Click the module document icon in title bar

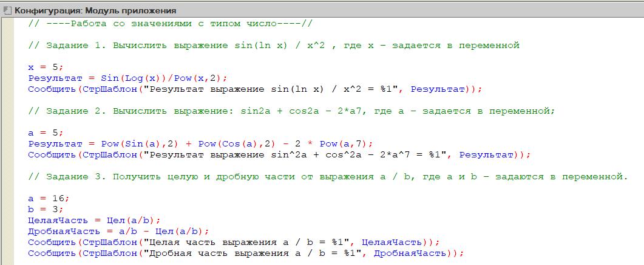pos(7,11)
